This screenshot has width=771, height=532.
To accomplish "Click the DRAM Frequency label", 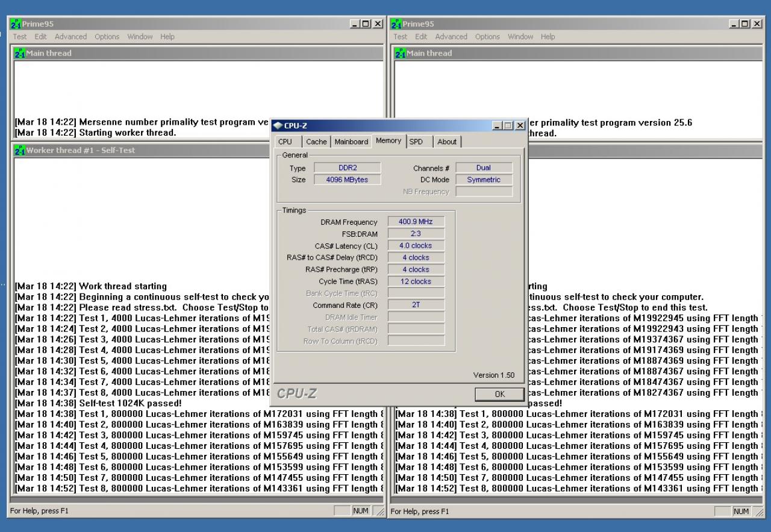I will (x=349, y=222).
